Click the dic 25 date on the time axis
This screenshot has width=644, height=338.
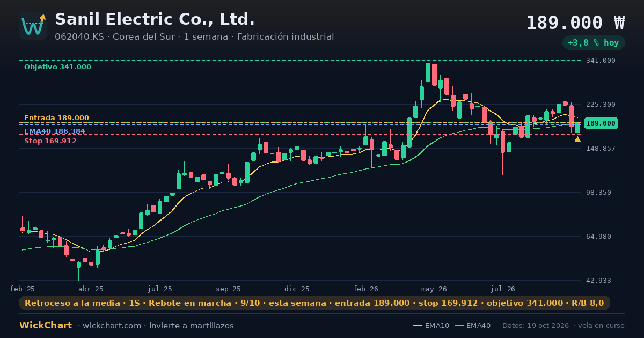click(x=297, y=289)
